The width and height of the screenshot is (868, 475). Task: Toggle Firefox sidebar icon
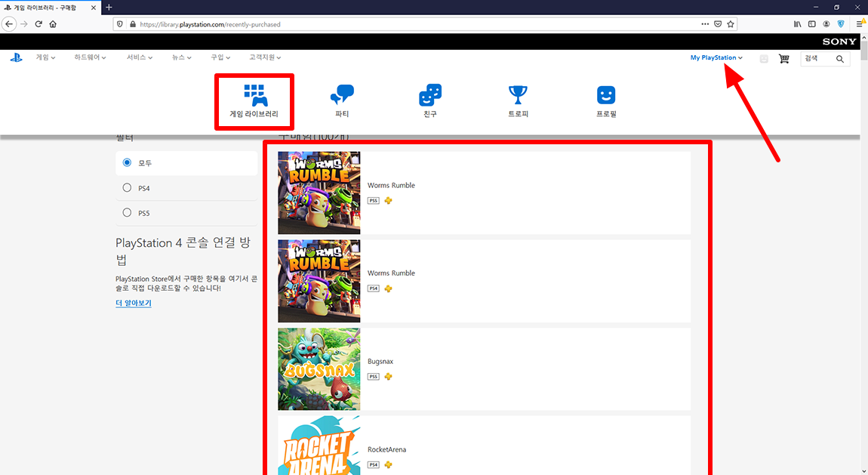(x=811, y=24)
